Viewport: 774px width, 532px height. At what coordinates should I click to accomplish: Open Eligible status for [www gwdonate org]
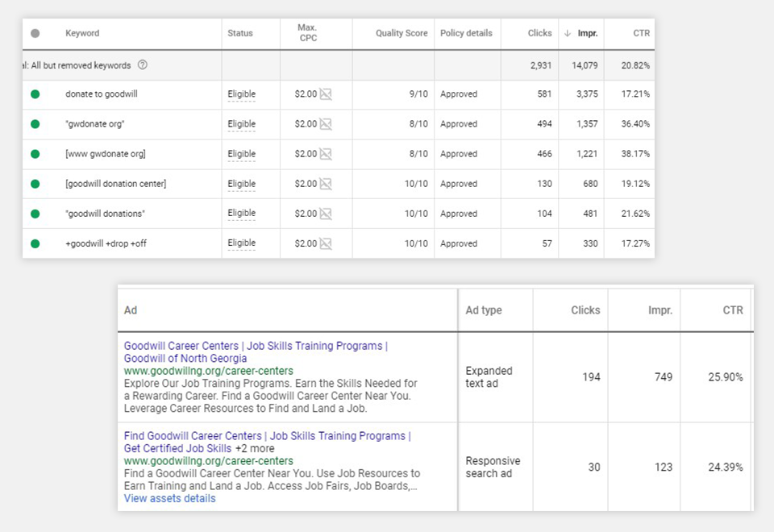(241, 154)
